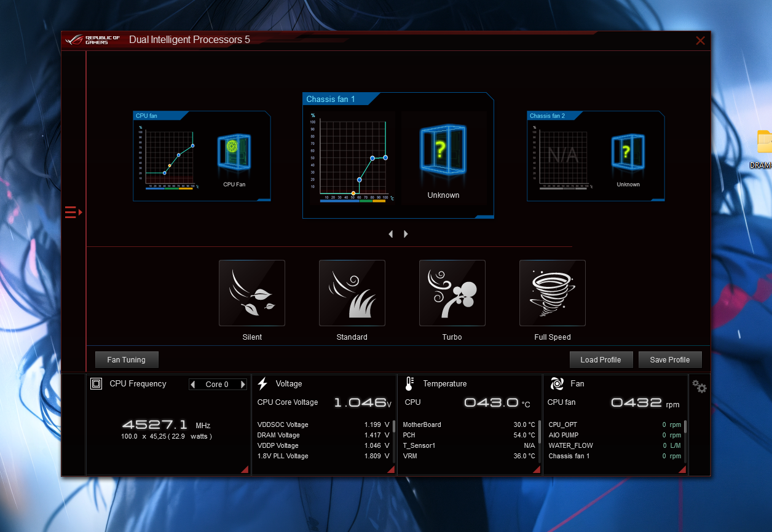Screen dimensions: 772x532
Task: Select the Full Speed tornado icon
Action: pos(553,292)
